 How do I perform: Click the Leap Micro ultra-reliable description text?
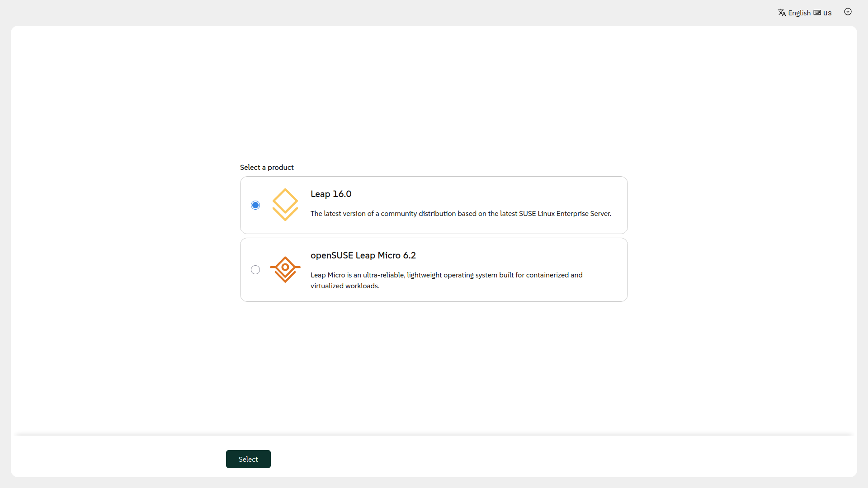coord(384,275)
